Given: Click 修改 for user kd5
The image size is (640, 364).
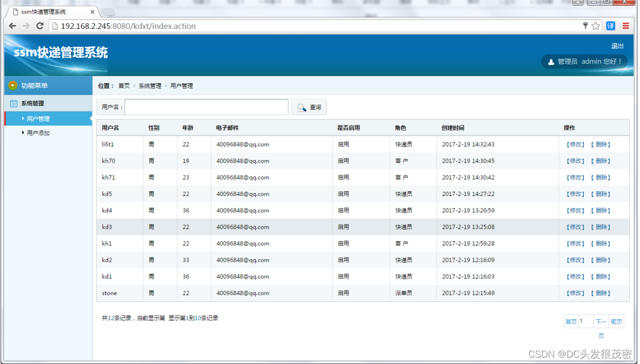Looking at the screenshot, I should pos(575,194).
